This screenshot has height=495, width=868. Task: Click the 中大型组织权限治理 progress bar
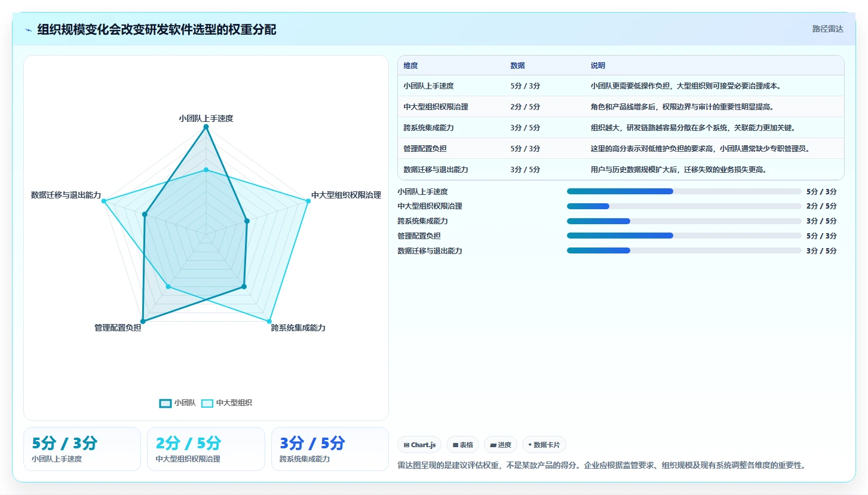[x=684, y=206]
